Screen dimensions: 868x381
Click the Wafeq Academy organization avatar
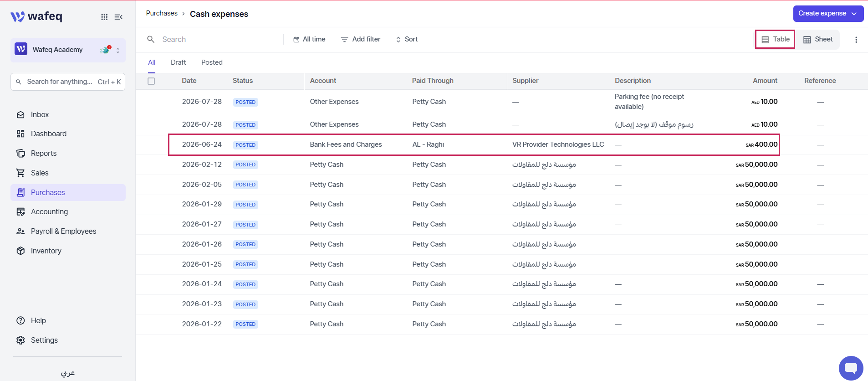[21, 49]
